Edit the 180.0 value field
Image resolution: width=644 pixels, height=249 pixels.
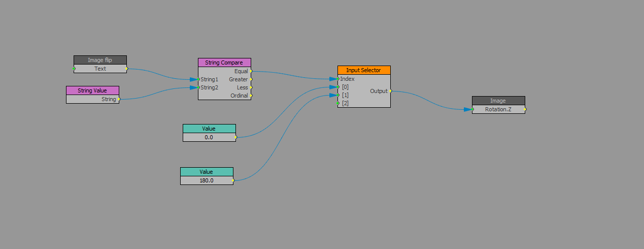point(207,180)
